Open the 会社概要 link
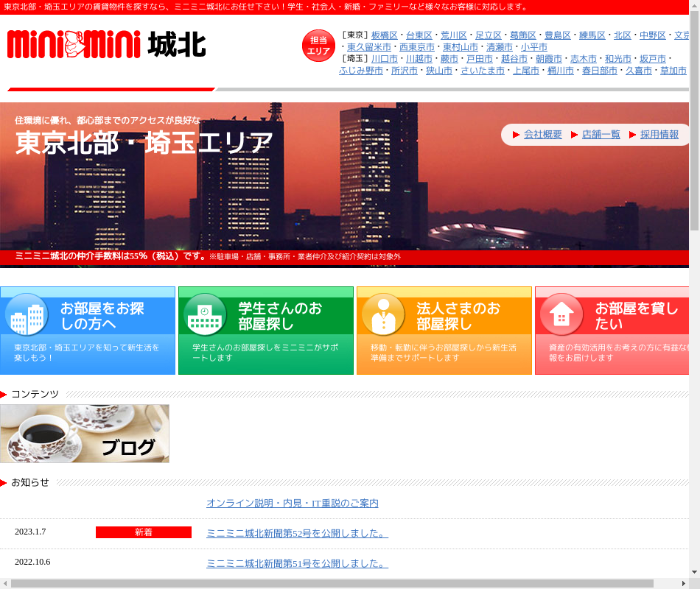 click(x=542, y=135)
